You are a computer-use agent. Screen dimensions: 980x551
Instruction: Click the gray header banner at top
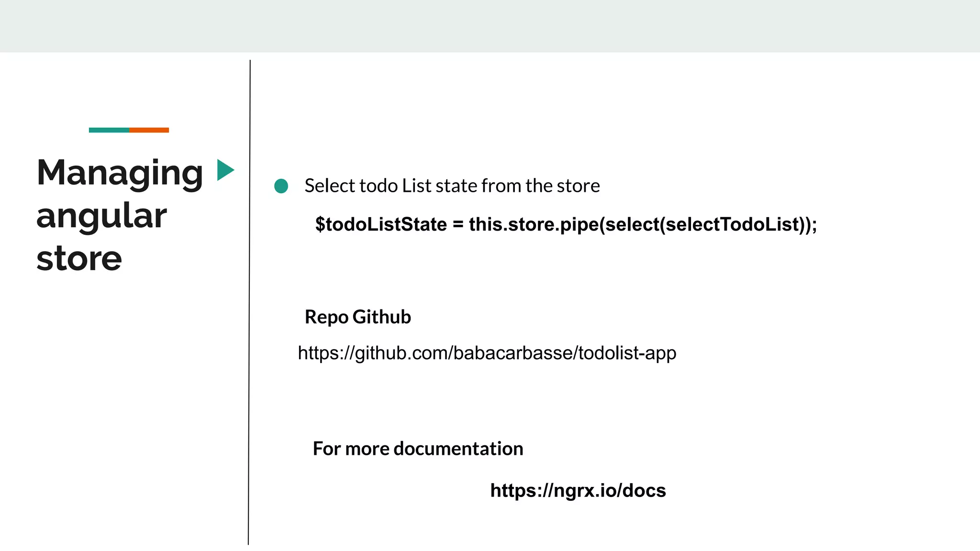[490, 26]
